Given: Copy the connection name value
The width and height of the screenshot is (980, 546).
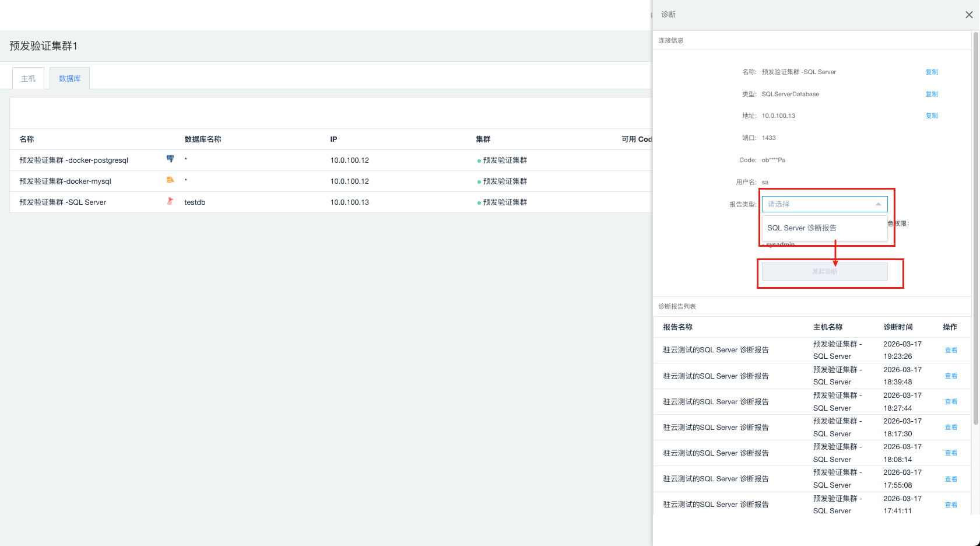Looking at the screenshot, I should (x=932, y=72).
